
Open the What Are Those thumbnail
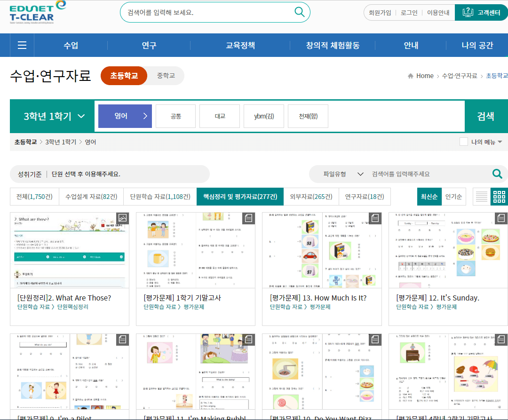coord(69,250)
